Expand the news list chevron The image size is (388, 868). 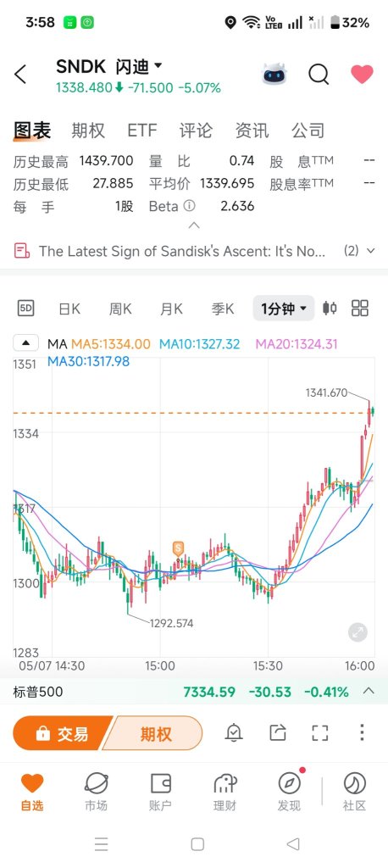(371, 251)
